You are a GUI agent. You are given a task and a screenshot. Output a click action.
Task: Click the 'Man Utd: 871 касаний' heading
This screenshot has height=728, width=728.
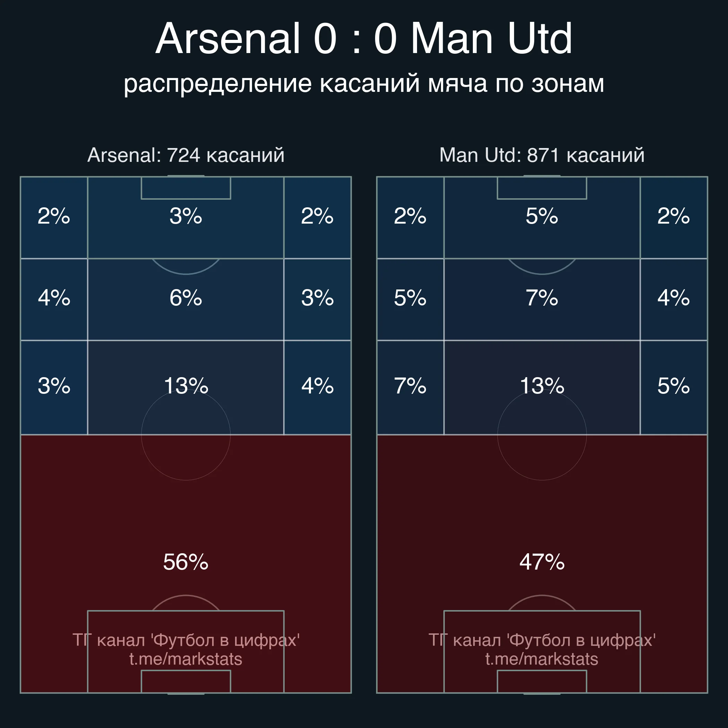pyautogui.click(x=541, y=155)
